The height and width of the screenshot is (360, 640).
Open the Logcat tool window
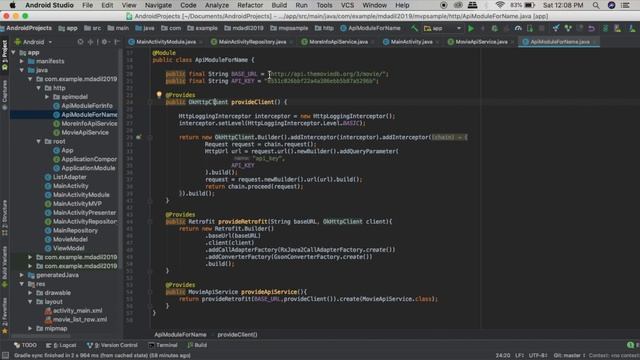click(x=61, y=345)
